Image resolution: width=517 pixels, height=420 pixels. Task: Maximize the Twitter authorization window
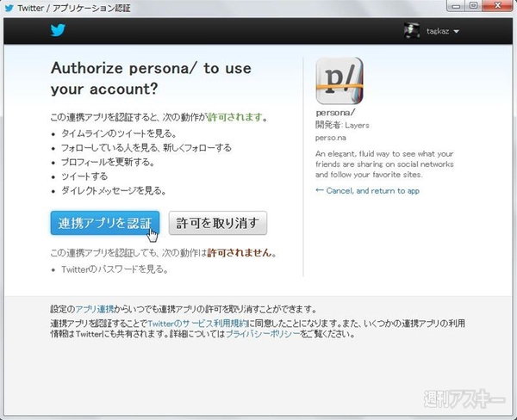click(x=473, y=6)
